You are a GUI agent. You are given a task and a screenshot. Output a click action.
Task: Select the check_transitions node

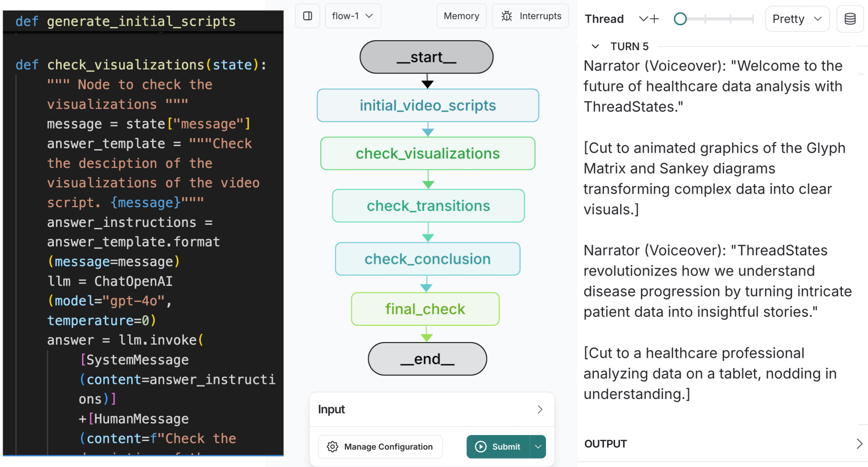pos(428,206)
